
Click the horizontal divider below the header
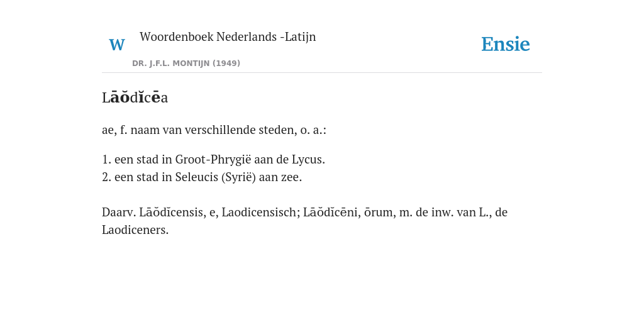pos(322,73)
